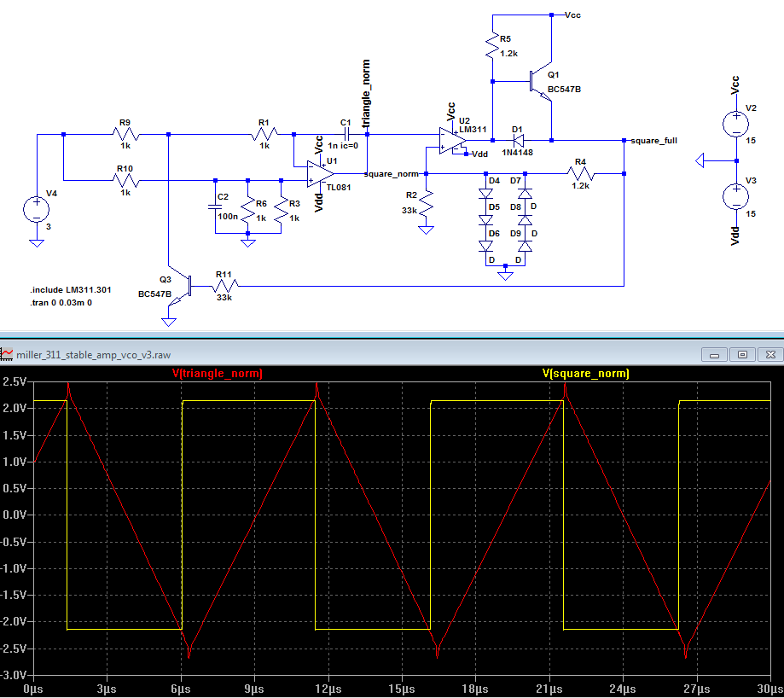Click the TL081 label text
The image size is (784, 698).
(339, 187)
